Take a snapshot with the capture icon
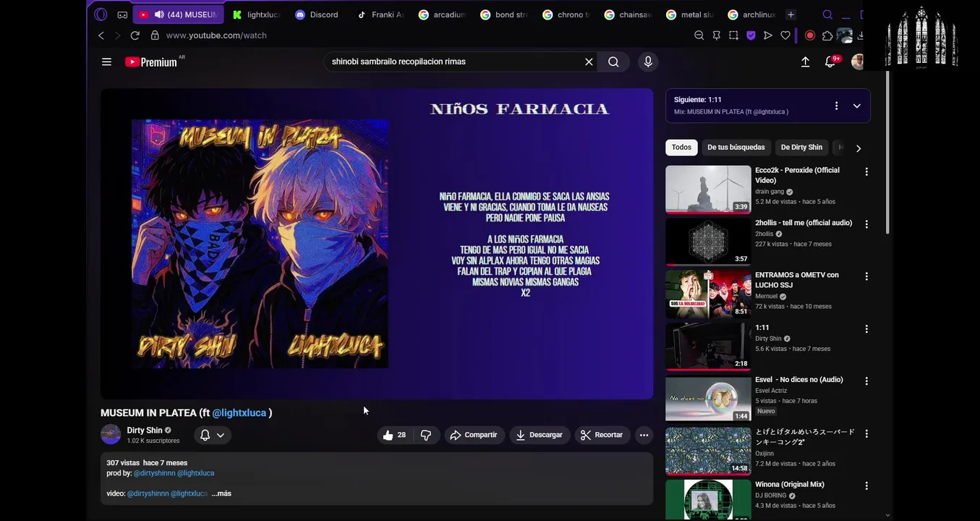The image size is (980, 521). pos(733,35)
